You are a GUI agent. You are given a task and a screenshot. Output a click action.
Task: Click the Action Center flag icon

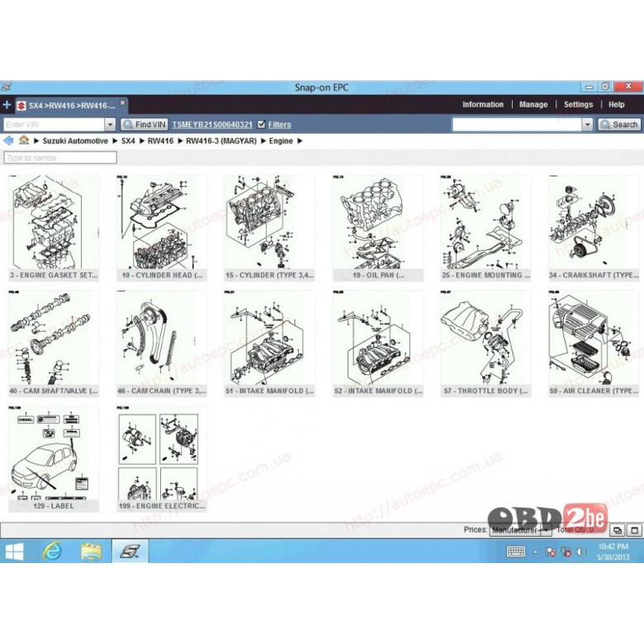551,552
